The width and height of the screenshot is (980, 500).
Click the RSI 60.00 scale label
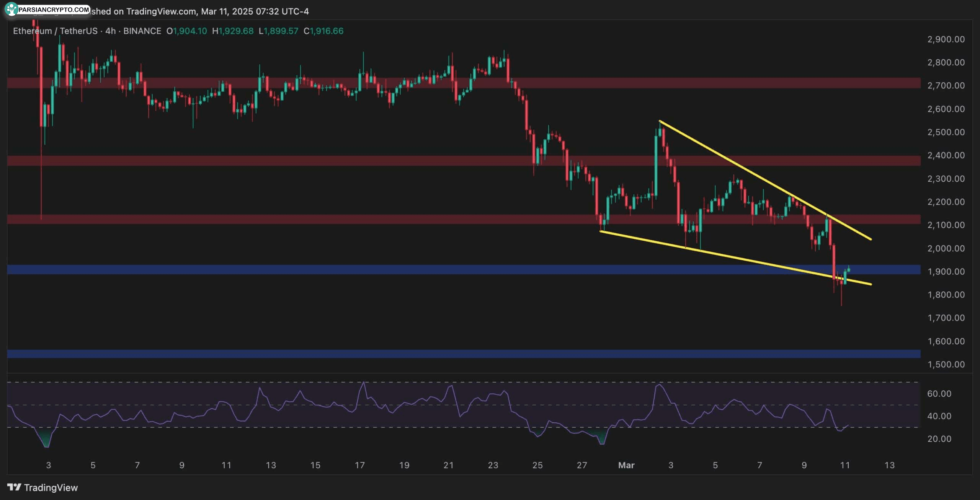click(939, 394)
